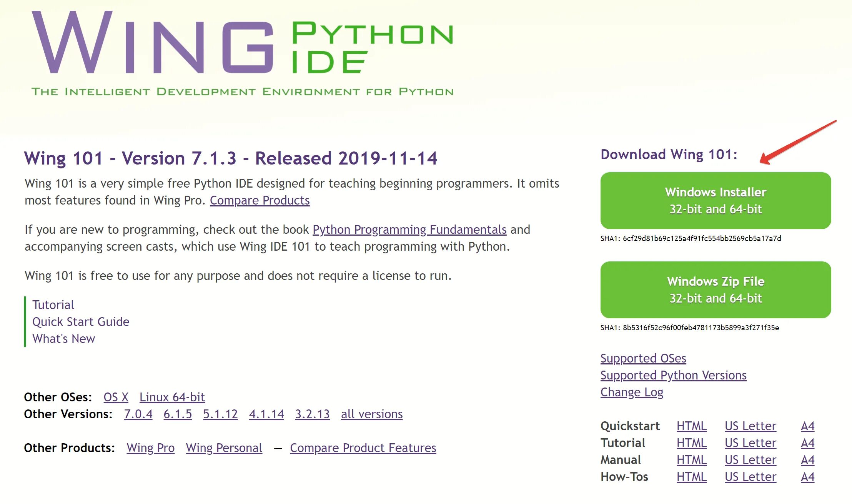Select Linux 64-bit under Other OSes
852x504 pixels.
click(x=172, y=397)
